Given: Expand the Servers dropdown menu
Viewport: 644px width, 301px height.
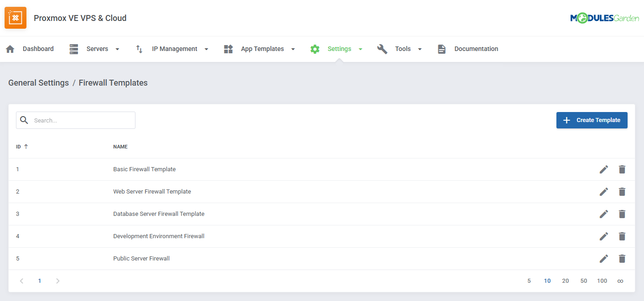Looking at the screenshot, I should pos(117,49).
